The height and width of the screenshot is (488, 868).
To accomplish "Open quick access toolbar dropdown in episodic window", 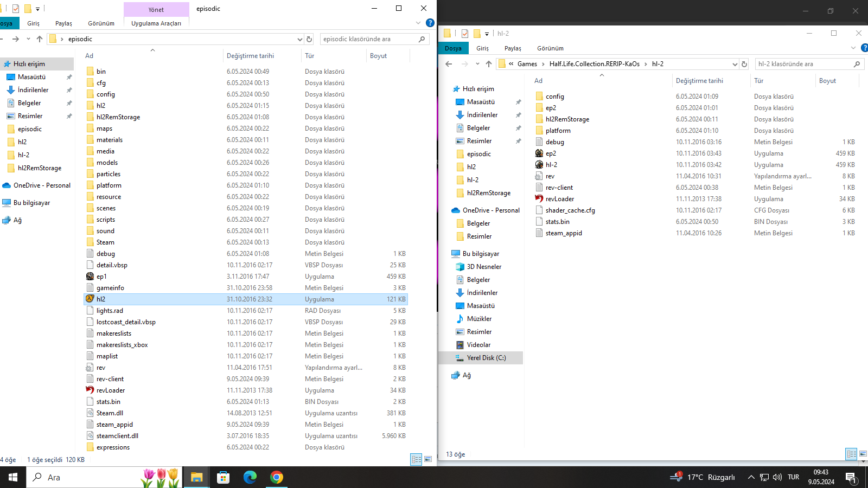I will 37,9.
